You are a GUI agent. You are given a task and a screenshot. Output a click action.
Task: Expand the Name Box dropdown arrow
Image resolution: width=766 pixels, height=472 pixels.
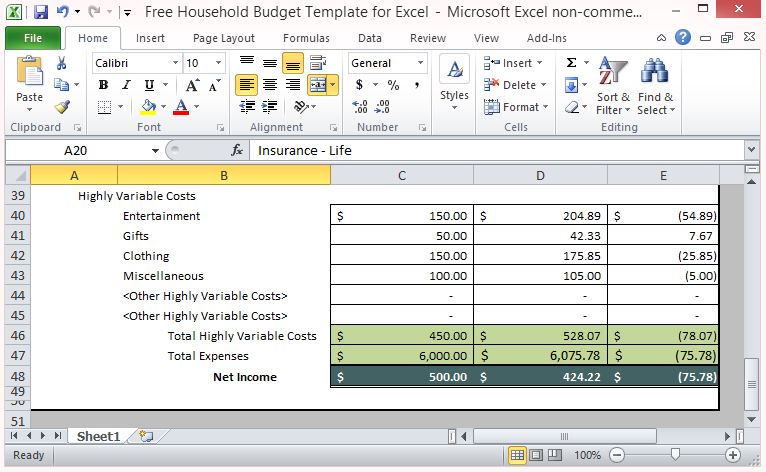pos(156,151)
